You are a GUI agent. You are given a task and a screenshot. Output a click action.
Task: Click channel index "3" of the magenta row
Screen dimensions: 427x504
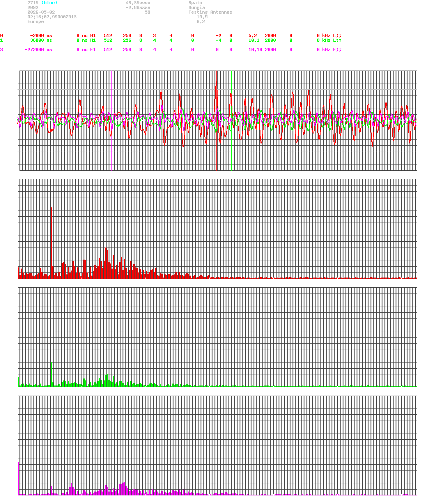pos(2,50)
